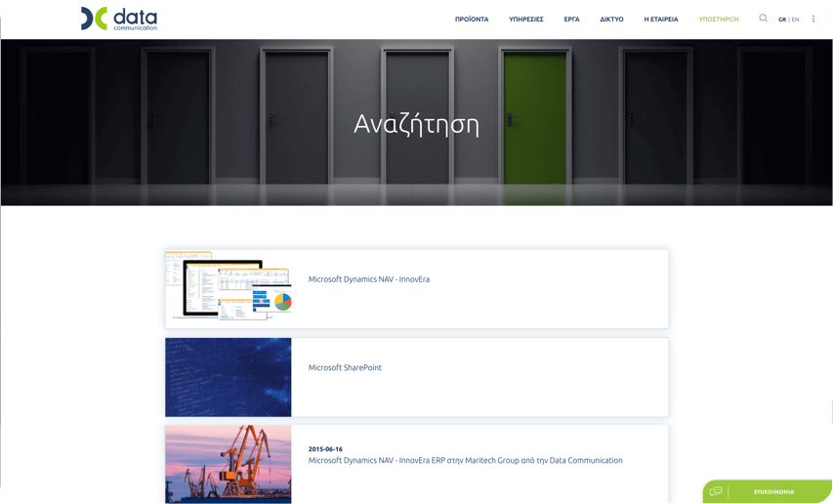The height and width of the screenshot is (504, 833).
Task: Open Microsoft SharePoint result
Action: click(345, 367)
